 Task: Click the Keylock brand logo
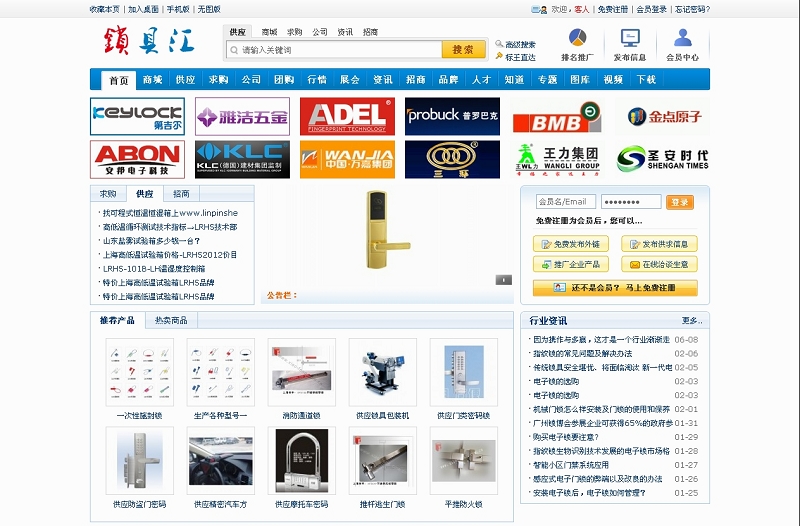[137, 116]
